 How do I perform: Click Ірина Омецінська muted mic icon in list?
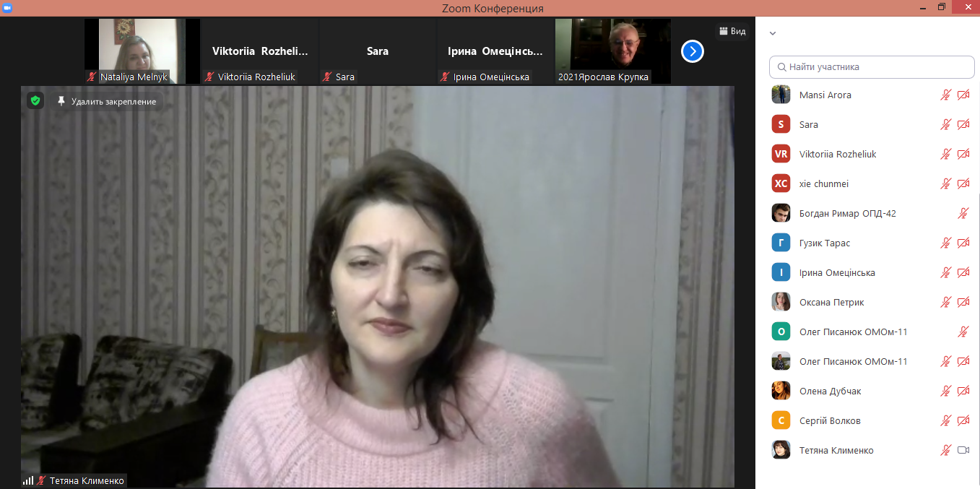pos(945,272)
